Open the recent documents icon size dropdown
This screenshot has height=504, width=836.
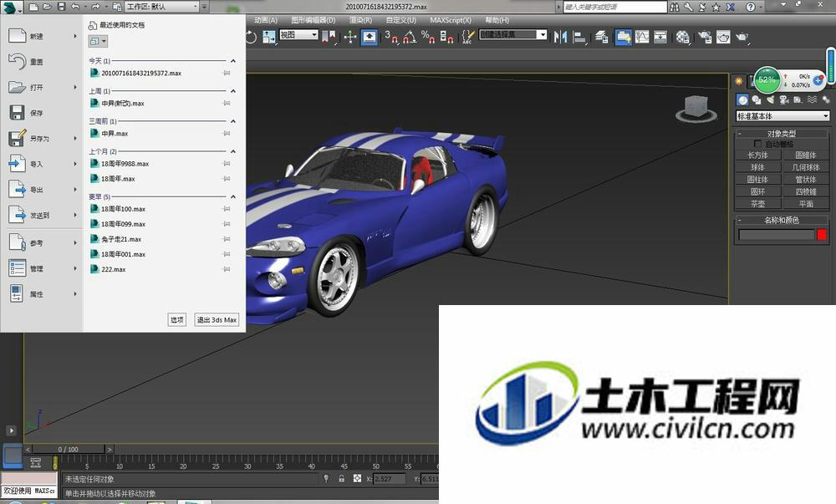coord(98,41)
